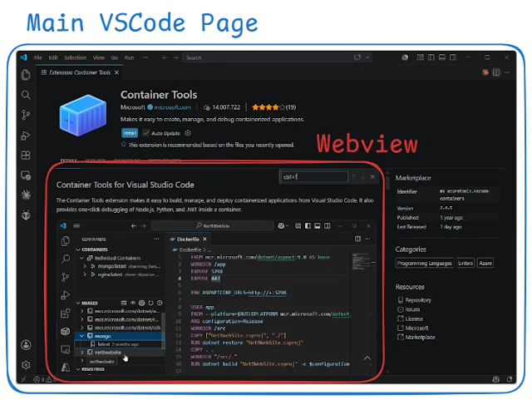The height and width of the screenshot is (400, 532).
Task: Open the Remote Explorer view
Action: pos(26,175)
